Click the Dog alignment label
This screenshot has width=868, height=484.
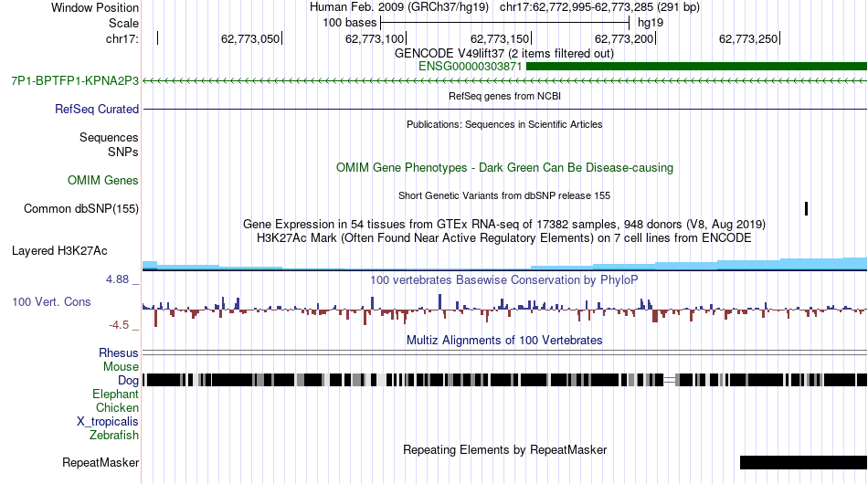coord(128,381)
